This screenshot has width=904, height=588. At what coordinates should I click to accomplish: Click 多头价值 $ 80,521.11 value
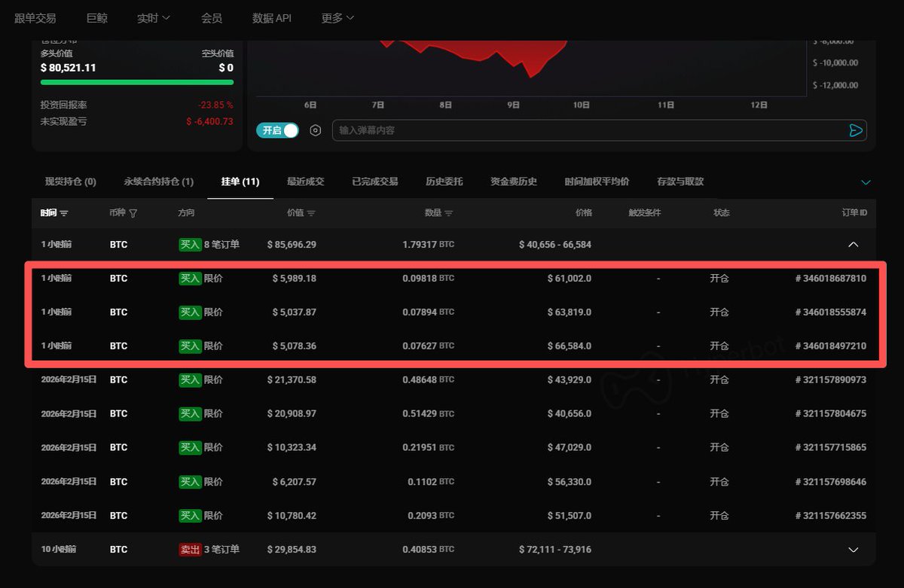(x=68, y=68)
